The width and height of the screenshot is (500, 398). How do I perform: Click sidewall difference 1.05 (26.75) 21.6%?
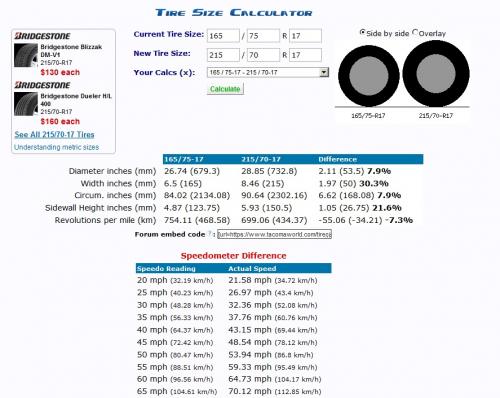[360, 208]
